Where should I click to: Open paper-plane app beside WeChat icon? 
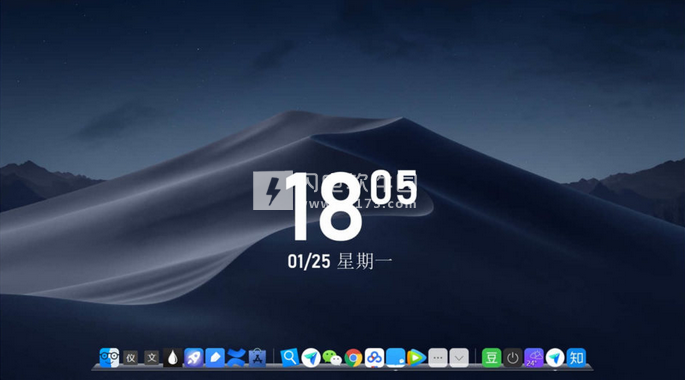coord(311,358)
